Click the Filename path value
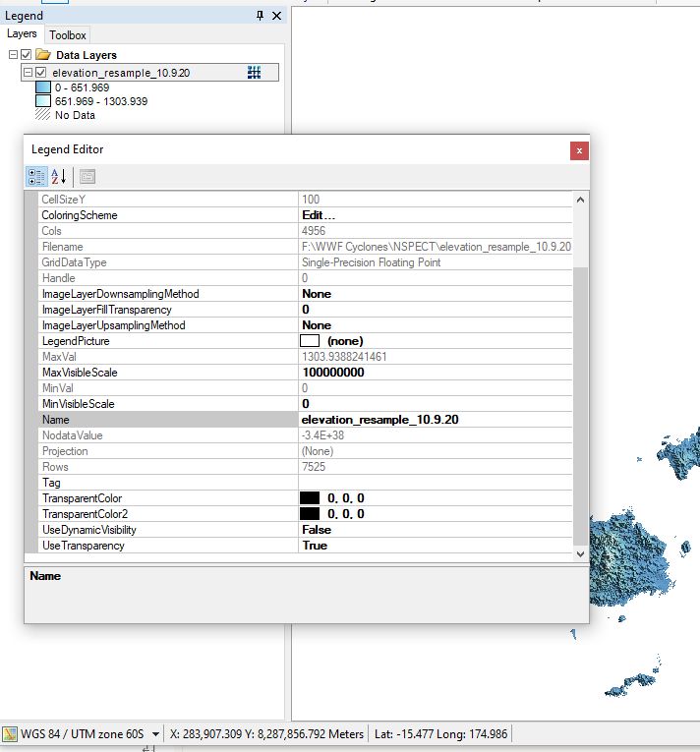The width and height of the screenshot is (700, 752). pos(436,247)
